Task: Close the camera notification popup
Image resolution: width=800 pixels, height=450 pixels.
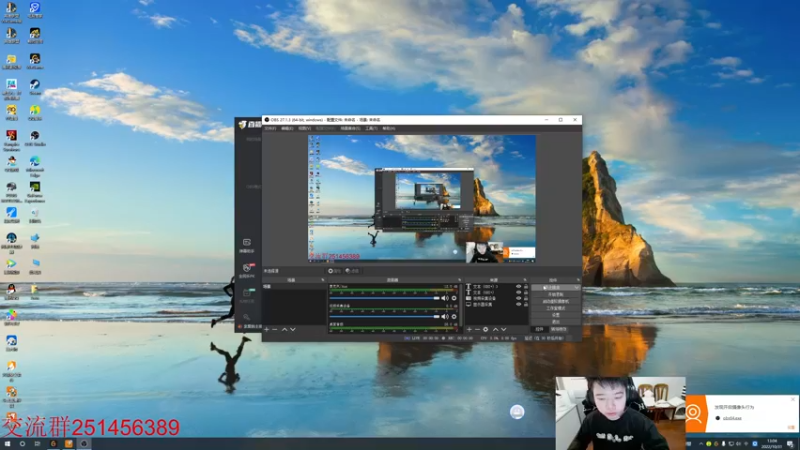Action: tap(793, 399)
